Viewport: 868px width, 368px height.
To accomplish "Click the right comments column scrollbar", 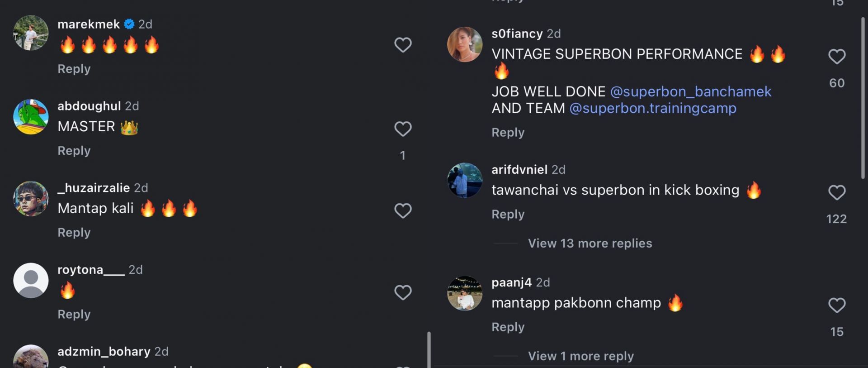I will pyautogui.click(x=863, y=97).
